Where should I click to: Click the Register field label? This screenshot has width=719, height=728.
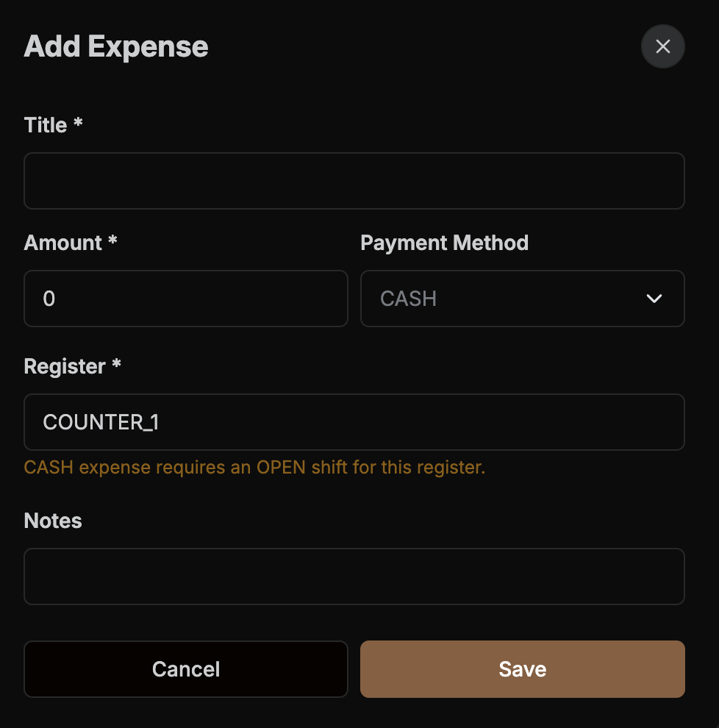[x=65, y=366]
